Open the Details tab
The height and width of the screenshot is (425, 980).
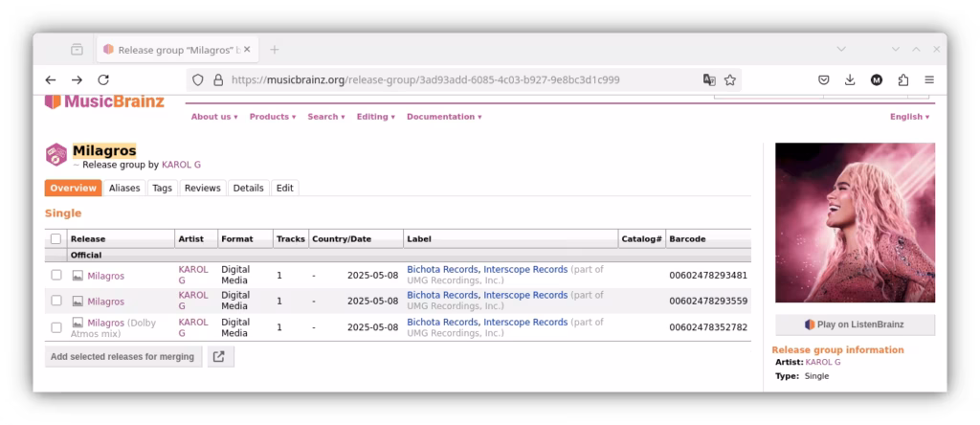248,189
